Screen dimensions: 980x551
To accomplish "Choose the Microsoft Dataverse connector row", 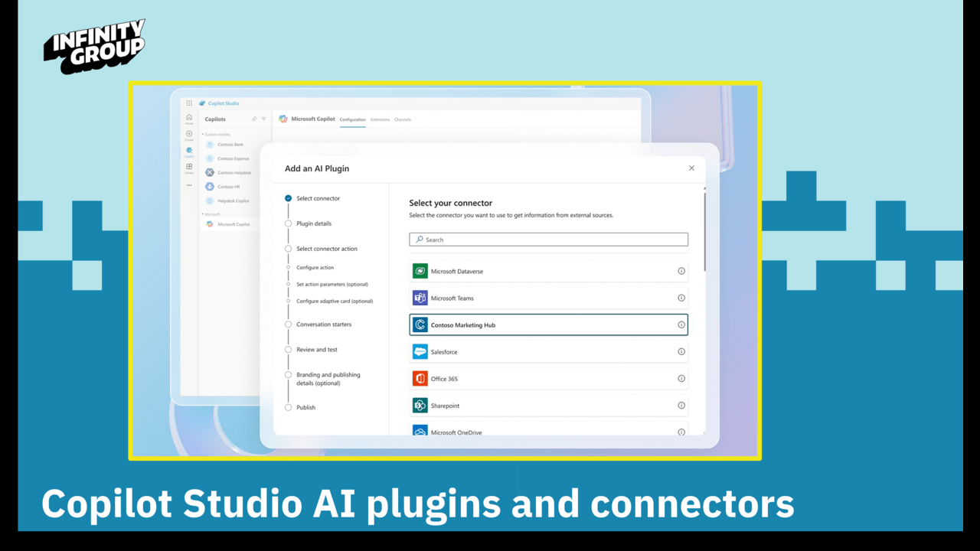I will coord(548,271).
